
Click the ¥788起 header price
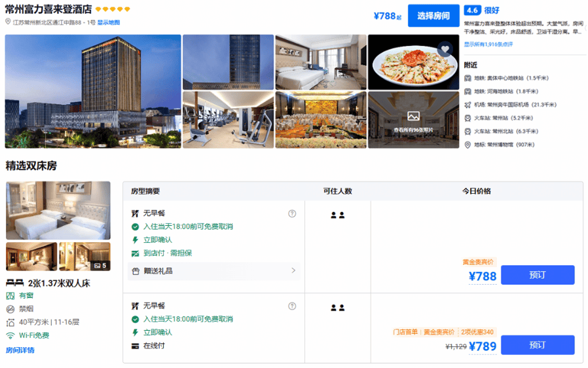point(388,16)
